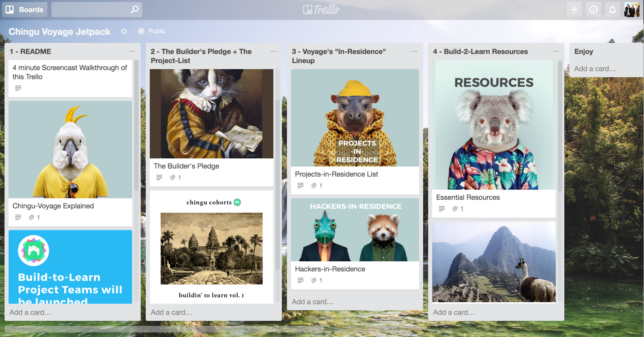Screen dimensions: 644x337
Task: Open the user avatar profile menu
Action: point(632,10)
